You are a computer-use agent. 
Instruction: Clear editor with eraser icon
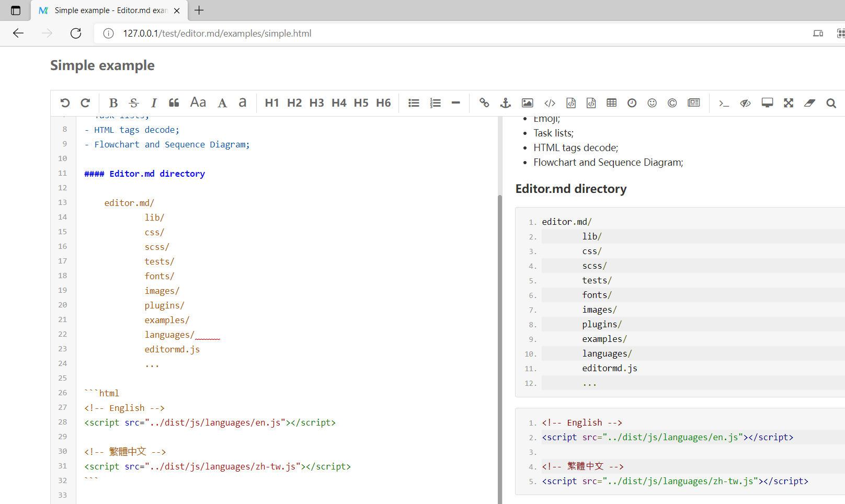pyautogui.click(x=810, y=103)
